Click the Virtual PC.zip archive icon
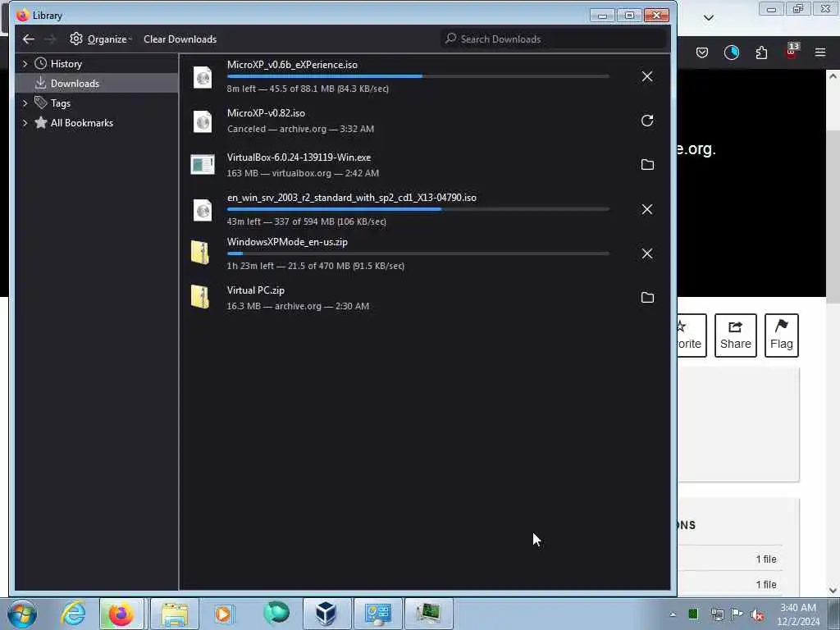 click(200, 296)
